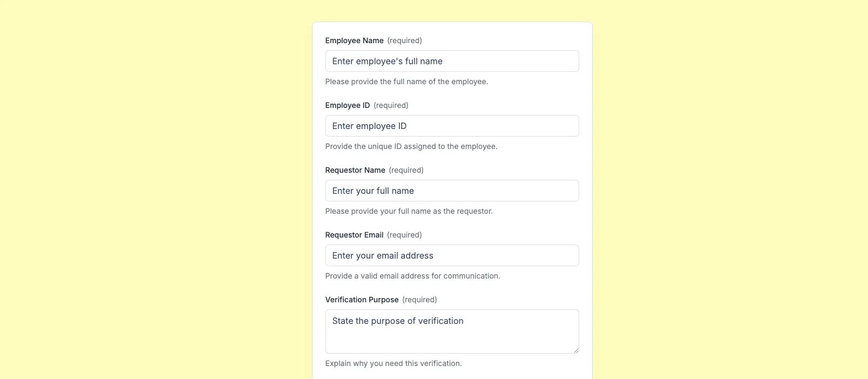Click the Verification Purpose text area
The height and width of the screenshot is (379, 868).
tap(452, 331)
